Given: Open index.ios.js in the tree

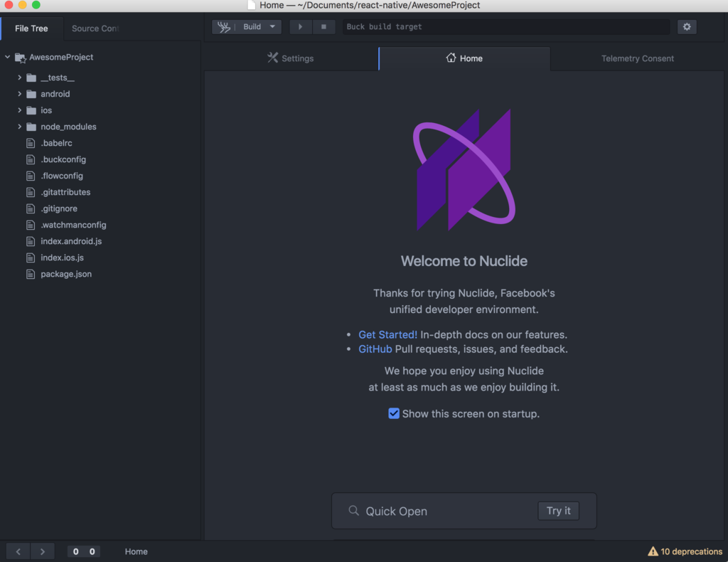Looking at the screenshot, I should [x=63, y=258].
